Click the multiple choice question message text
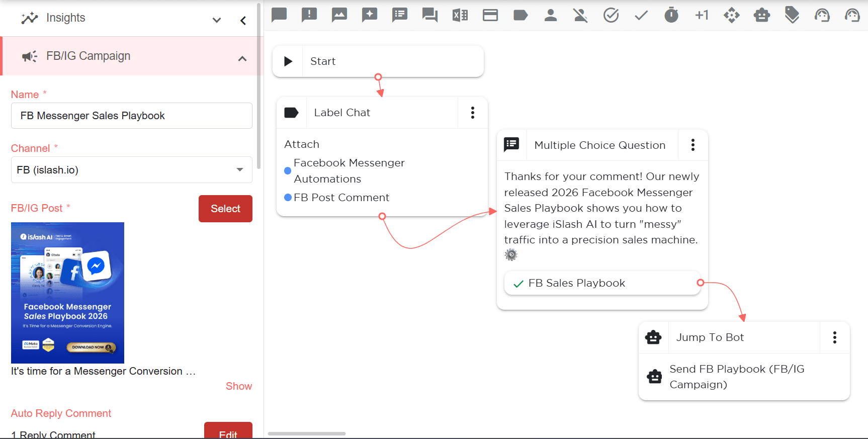This screenshot has height=439, width=868. click(x=602, y=208)
